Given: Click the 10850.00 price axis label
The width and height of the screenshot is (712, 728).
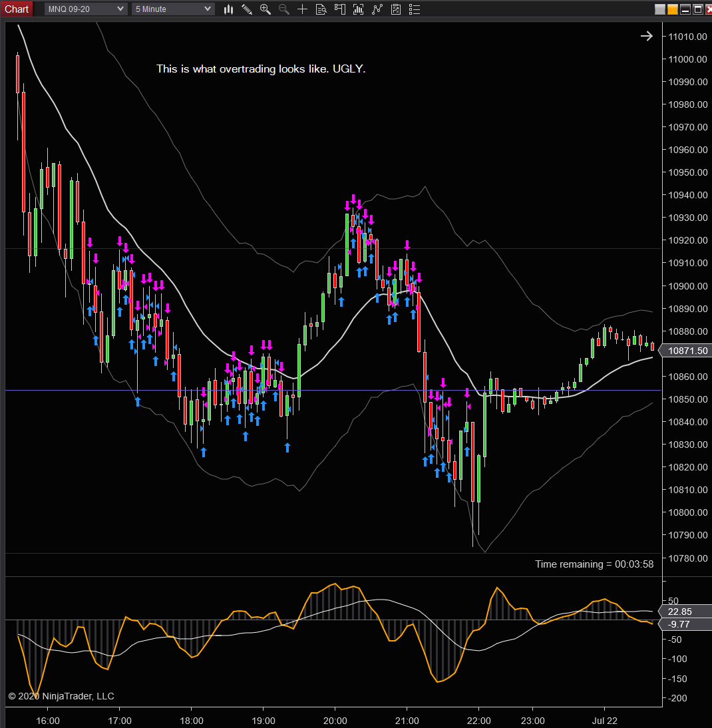Looking at the screenshot, I should tap(688, 399).
